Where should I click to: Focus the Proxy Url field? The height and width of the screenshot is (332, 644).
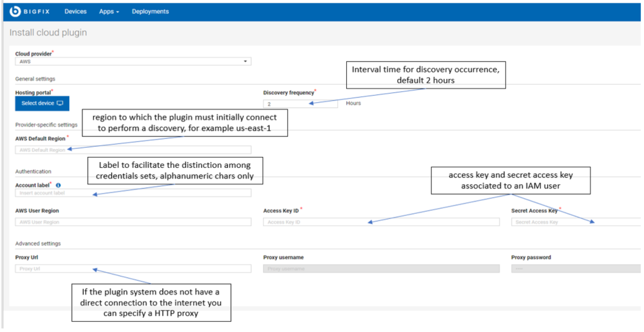coord(133,268)
